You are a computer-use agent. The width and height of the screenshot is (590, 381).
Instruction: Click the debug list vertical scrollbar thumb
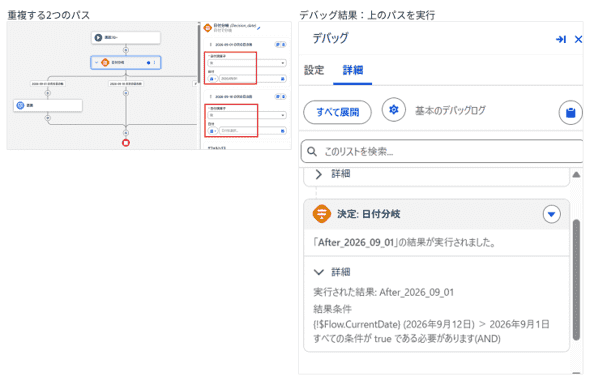tap(576, 280)
